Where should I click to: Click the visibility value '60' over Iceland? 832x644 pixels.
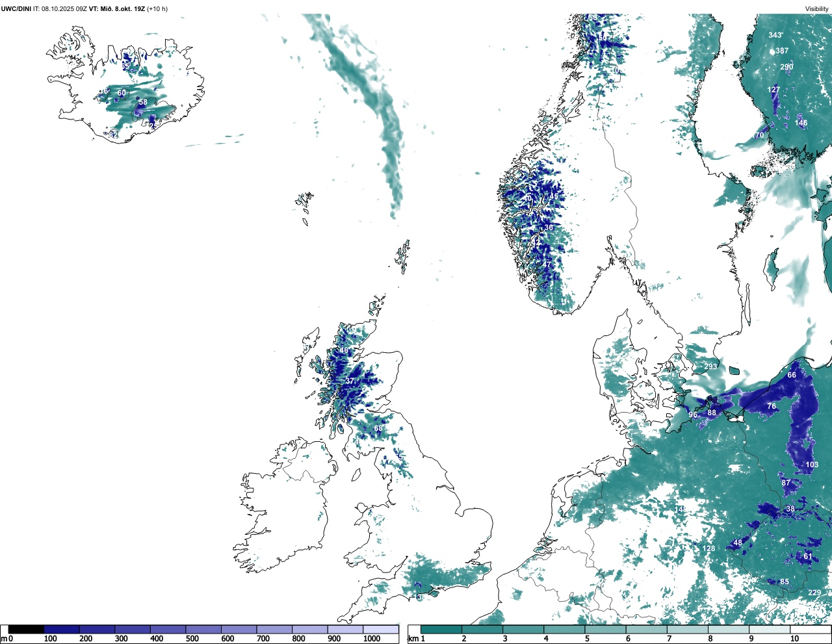[x=122, y=93]
